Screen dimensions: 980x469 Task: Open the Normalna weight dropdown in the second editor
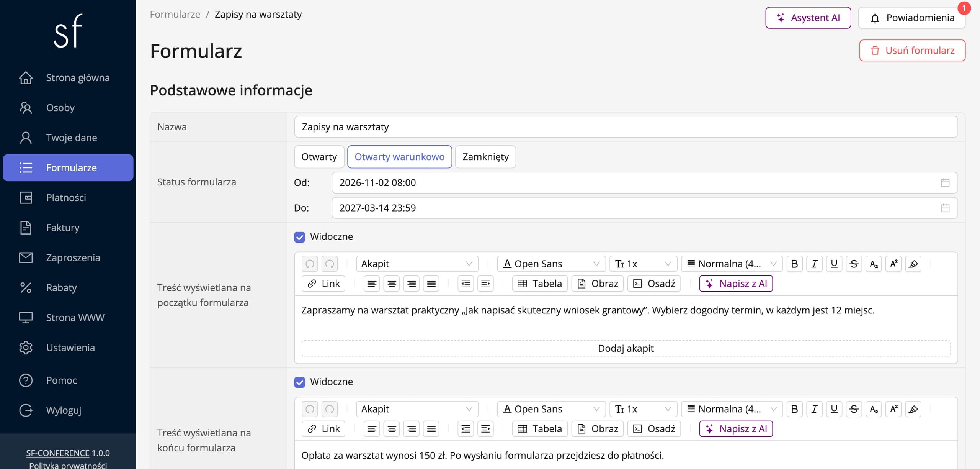coord(732,409)
